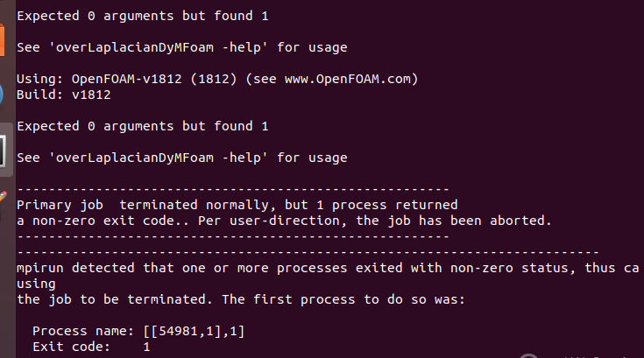Viewport: 644px width, 358px height.
Task: Click the second 'overLaplacianDyMFoam -help' text
Action: [158, 158]
